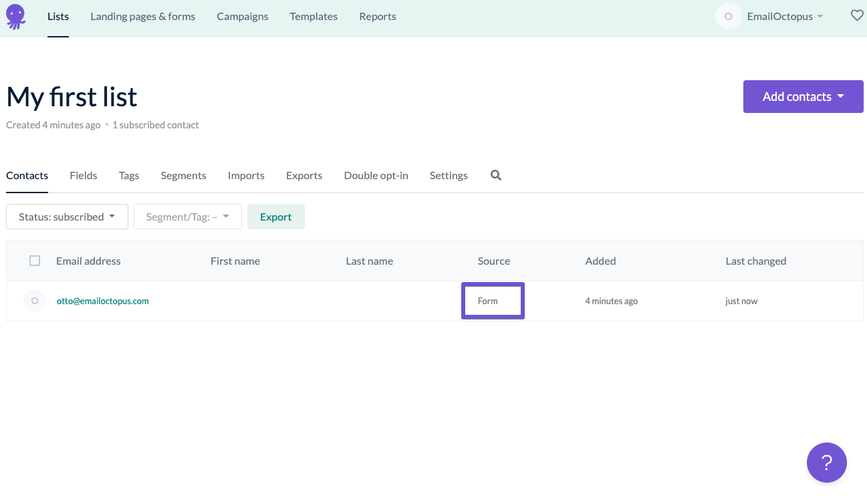
Task: Open the Segment/Tag filter dropdown
Action: point(187,216)
